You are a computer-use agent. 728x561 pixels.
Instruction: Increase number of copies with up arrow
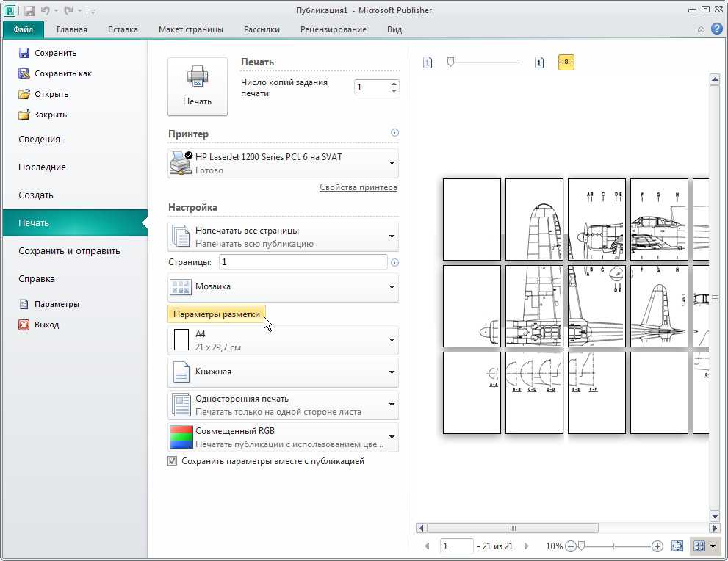coord(394,84)
